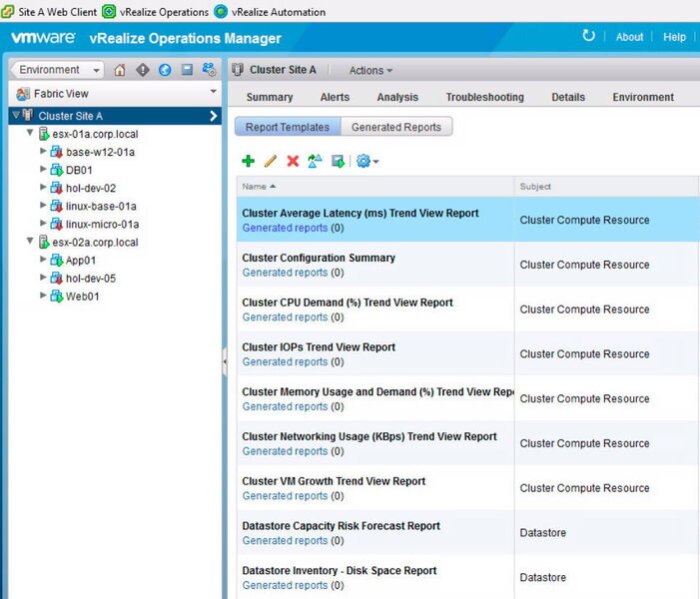The height and width of the screenshot is (599, 700).
Task: Switch to the Troubleshooting tab
Action: (484, 97)
